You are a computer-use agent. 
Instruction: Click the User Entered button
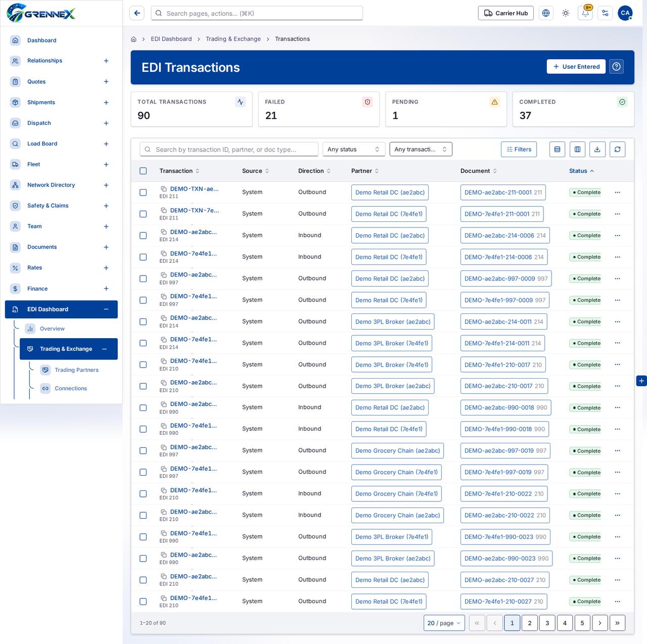click(576, 67)
